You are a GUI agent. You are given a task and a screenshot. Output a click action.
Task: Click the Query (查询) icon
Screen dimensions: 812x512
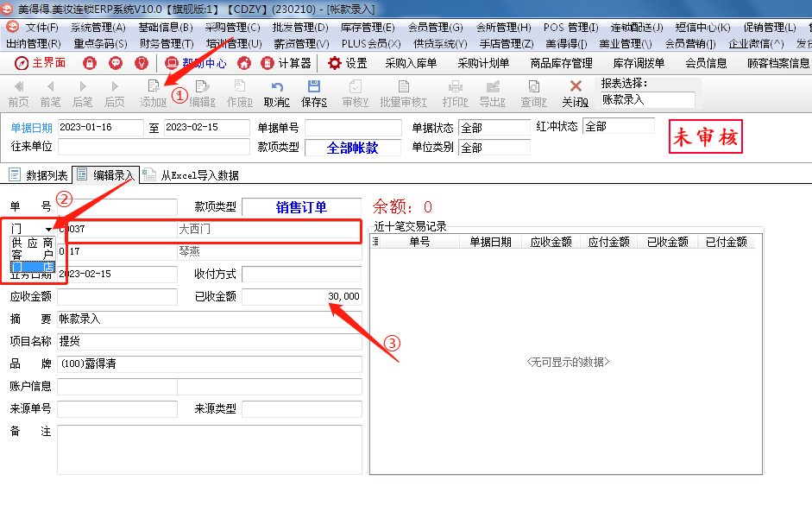(x=534, y=94)
